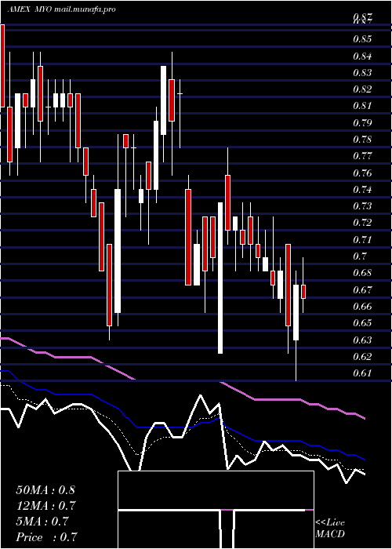This screenshot has width=392, height=549.
Task: Click the 0.71 price axis label
Action: pos(362,240)
